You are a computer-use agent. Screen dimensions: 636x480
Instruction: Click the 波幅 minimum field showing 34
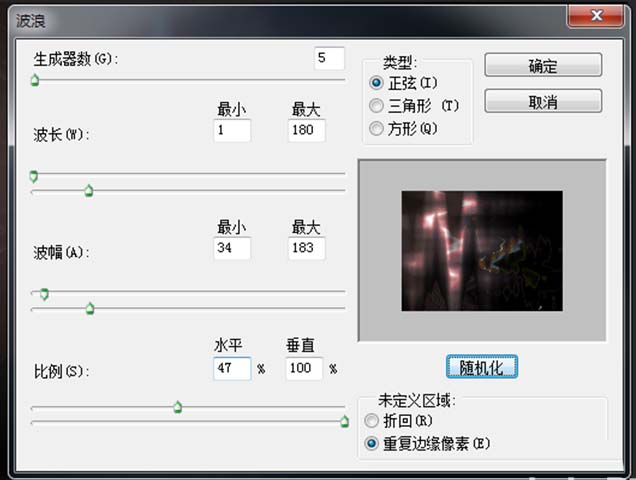(x=232, y=248)
